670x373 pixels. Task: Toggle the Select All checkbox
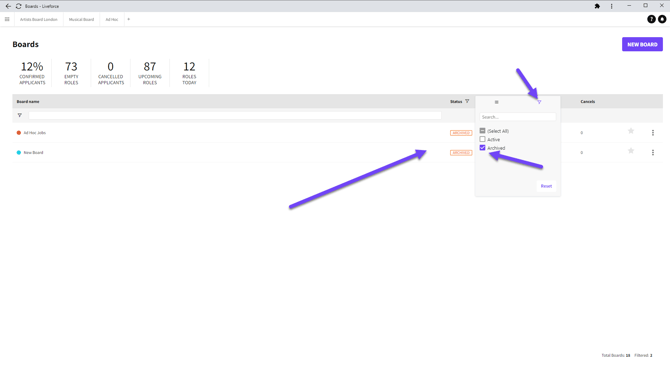coord(482,131)
